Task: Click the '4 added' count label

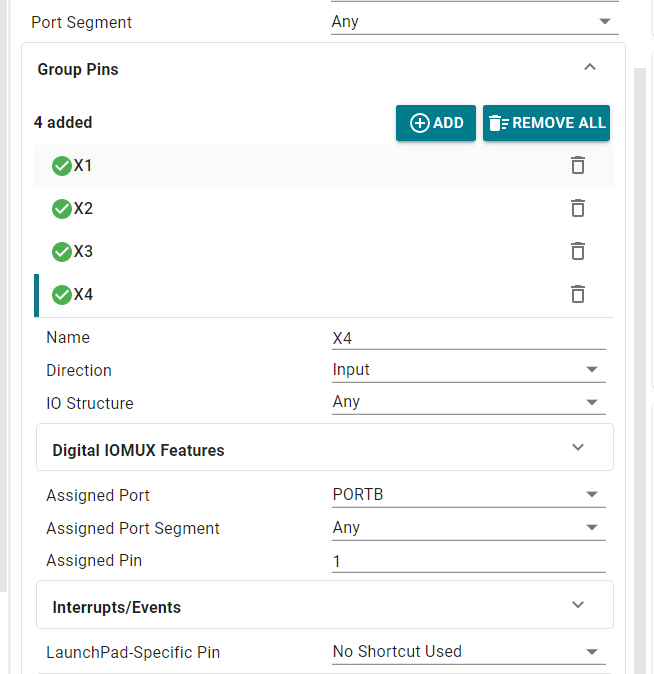Action: click(x=63, y=123)
